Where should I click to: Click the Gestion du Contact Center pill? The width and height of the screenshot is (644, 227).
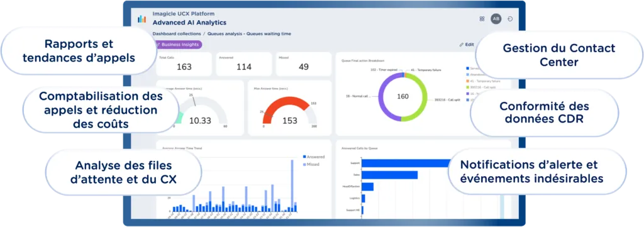[x=559, y=55]
